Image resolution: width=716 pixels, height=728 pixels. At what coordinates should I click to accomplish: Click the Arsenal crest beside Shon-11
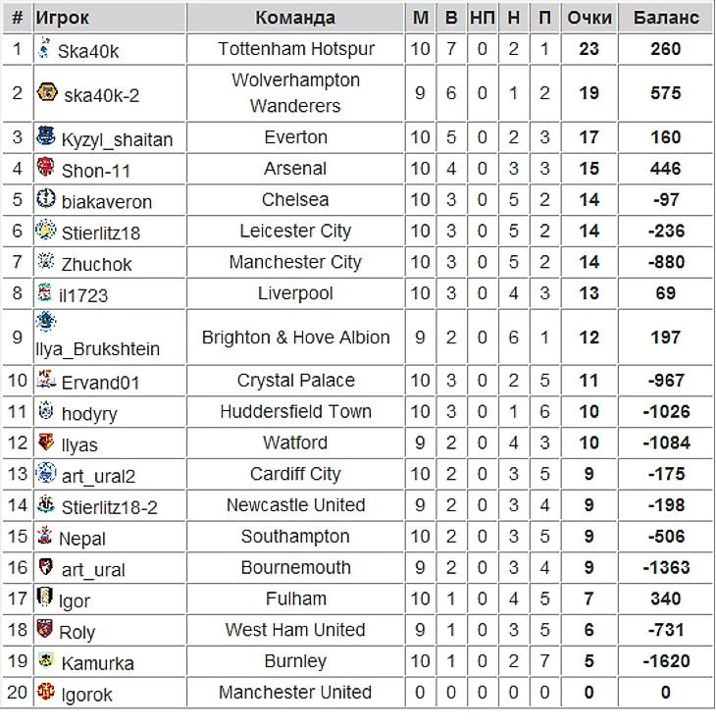pos(45,167)
